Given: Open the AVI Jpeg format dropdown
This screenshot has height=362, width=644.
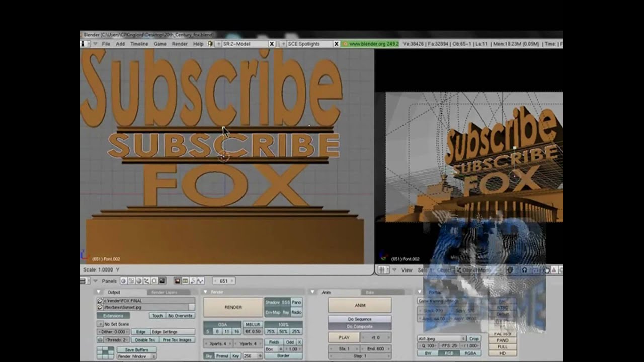Looking at the screenshot, I should pyautogui.click(x=442, y=339).
